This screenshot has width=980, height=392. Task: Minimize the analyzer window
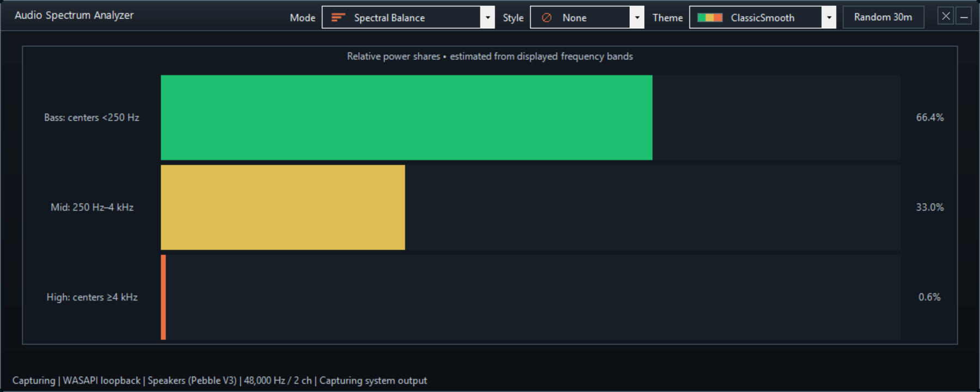[964, 16]
